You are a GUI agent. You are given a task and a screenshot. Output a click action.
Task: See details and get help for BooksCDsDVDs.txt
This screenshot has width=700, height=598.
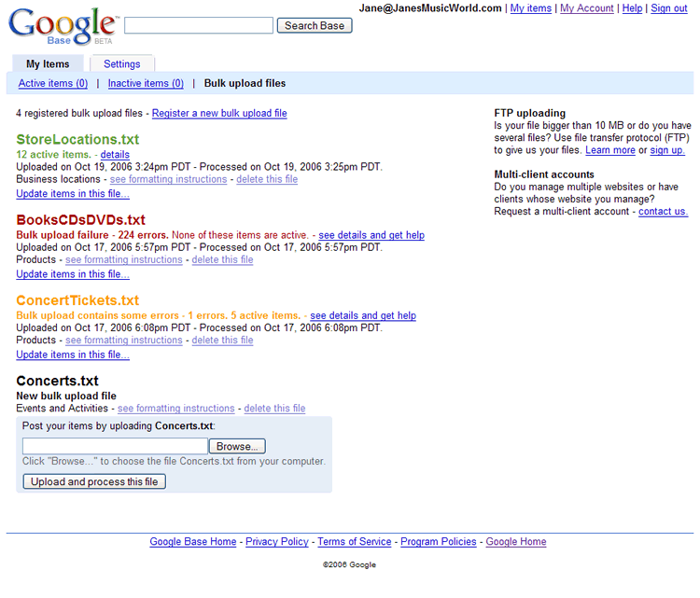(371, 235)
